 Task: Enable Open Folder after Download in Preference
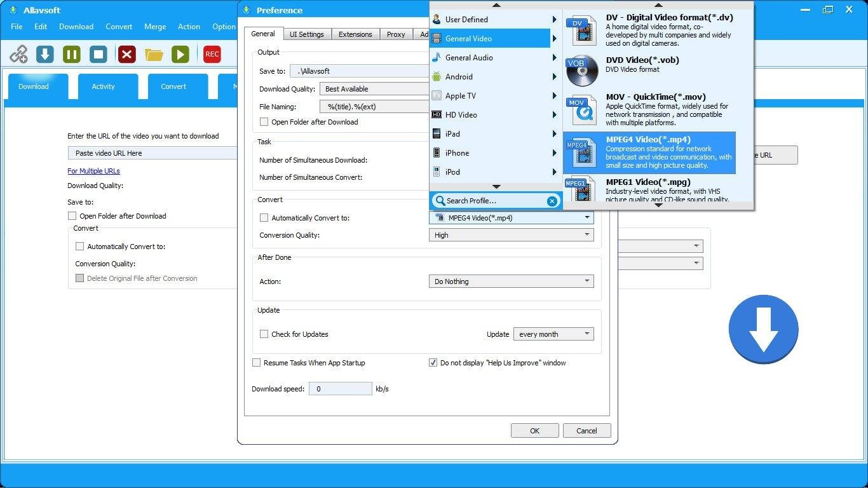[264, 122]
